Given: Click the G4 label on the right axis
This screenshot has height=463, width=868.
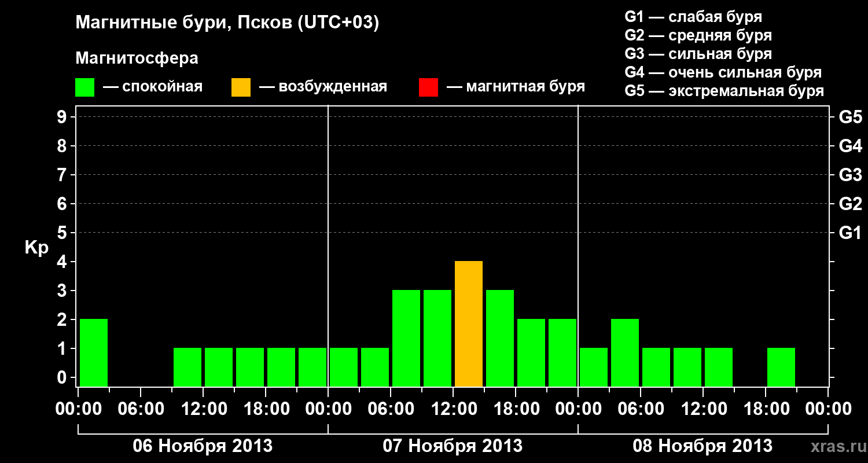Looking at the screenshot, I should pos(851,146).
